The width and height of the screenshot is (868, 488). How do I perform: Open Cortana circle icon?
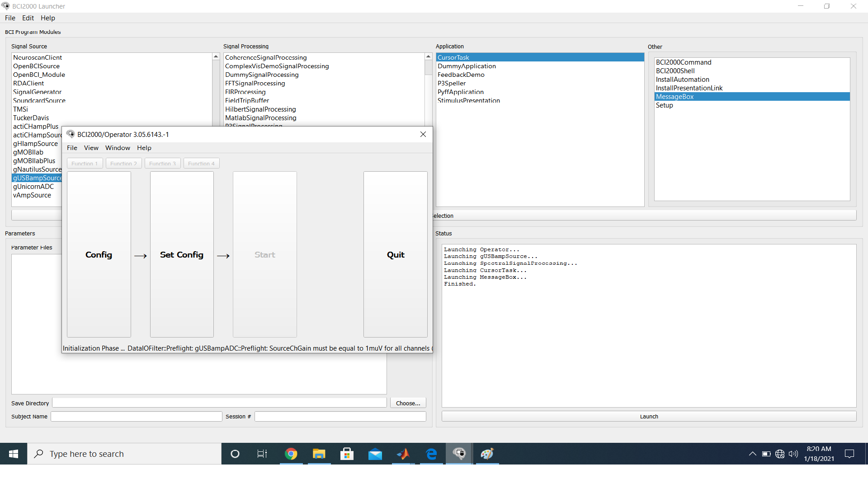(235, 454)
